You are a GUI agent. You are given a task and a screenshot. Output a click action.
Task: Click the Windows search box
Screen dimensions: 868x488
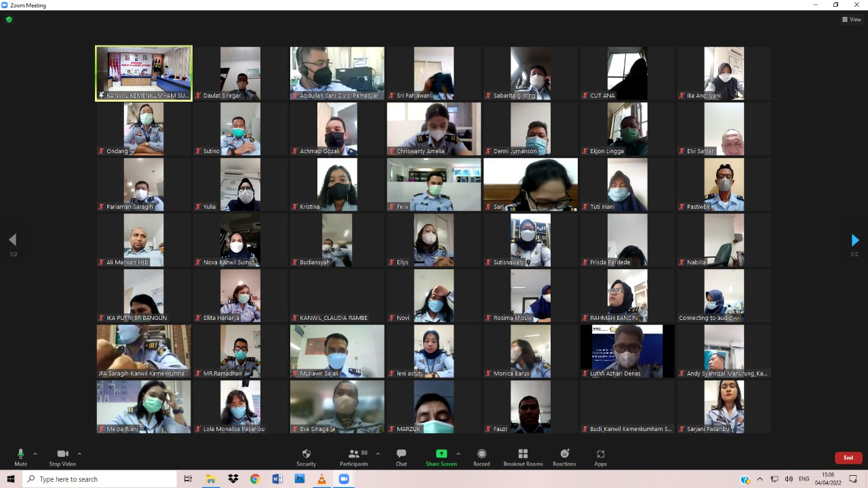100,479
